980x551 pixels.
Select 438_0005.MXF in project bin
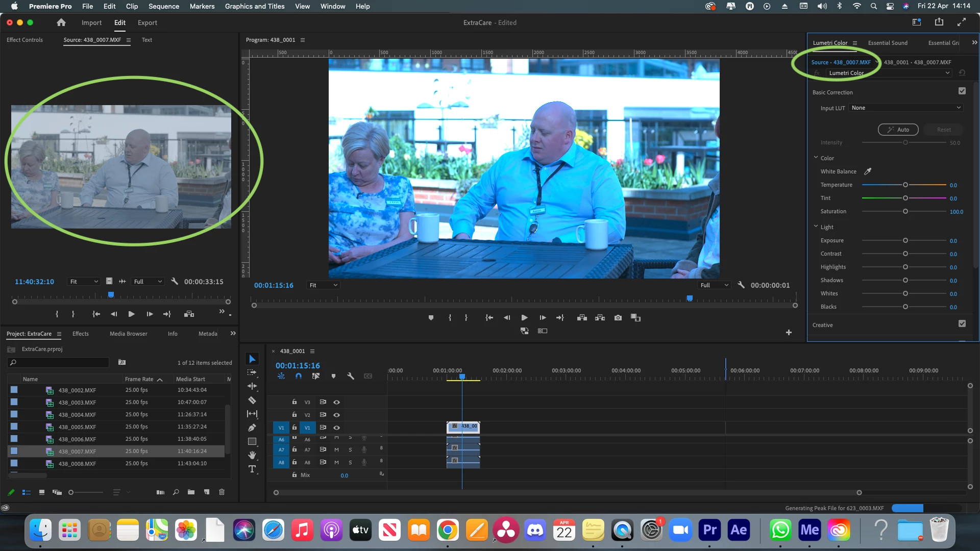click(x=77, y=427)
